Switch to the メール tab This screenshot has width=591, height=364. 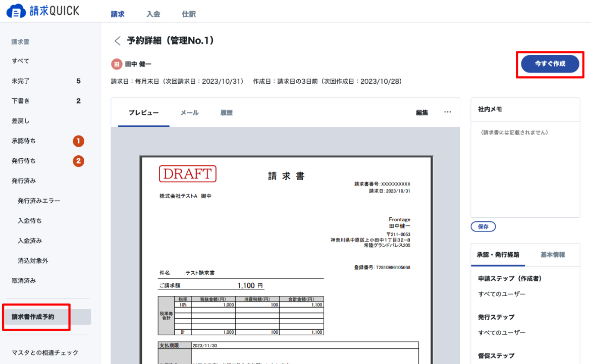coord(189,112)
